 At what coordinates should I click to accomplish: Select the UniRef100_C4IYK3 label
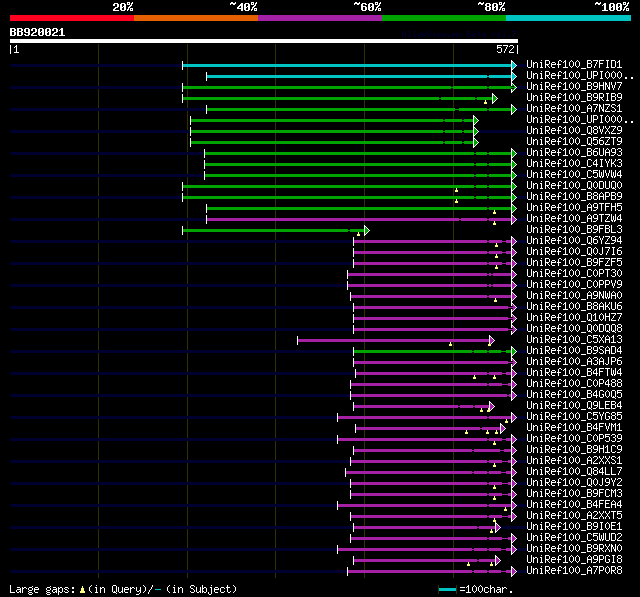pos(574,164)
